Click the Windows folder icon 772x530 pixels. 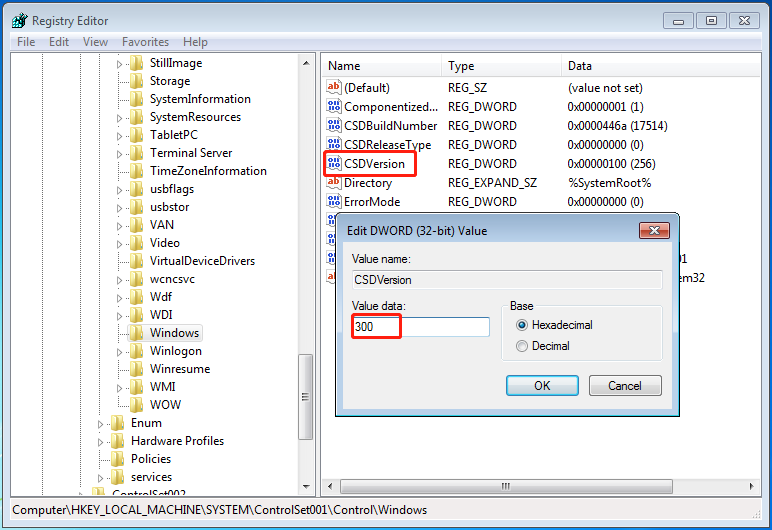click(136, 332)
